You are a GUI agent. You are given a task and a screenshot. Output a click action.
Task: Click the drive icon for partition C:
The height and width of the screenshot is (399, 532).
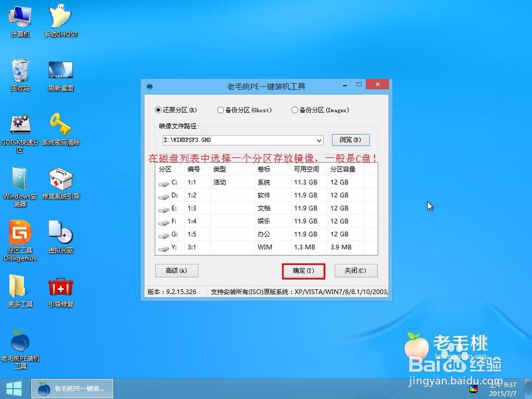pos(163,183)
